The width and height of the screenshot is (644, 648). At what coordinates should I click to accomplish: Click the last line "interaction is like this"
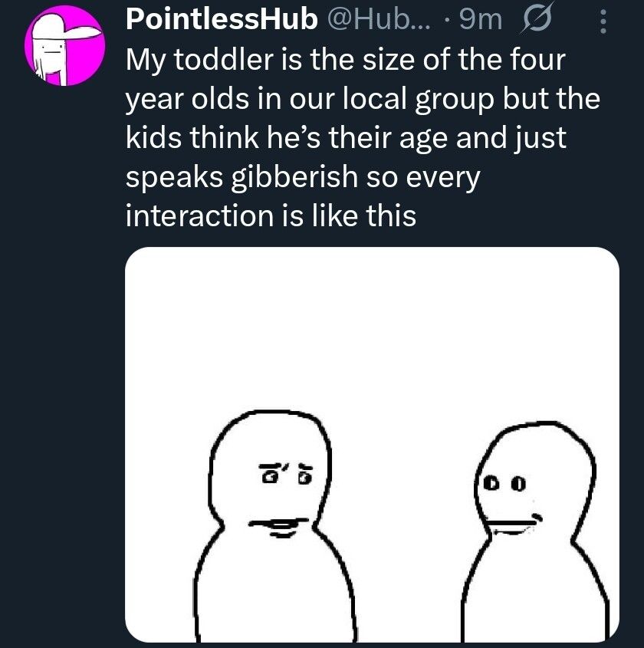click(x=270, y=216)
